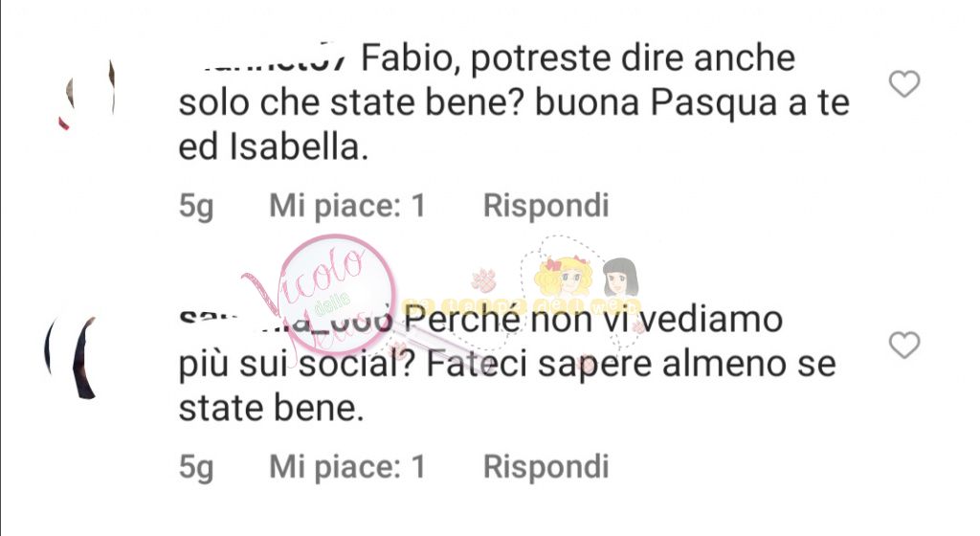View likes 'Mi piace: 1' on the Fabio comment
The height and width of the screenshot is (536, 980).
click(x=347, y=206)
